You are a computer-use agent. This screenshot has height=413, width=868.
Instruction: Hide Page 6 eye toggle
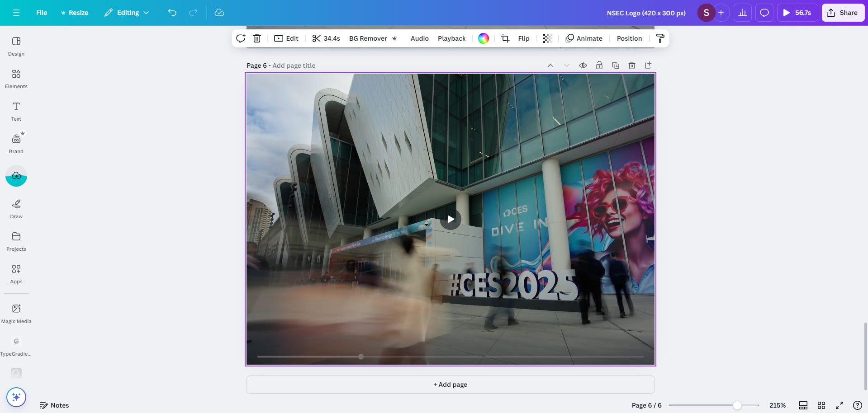(583, 66)
